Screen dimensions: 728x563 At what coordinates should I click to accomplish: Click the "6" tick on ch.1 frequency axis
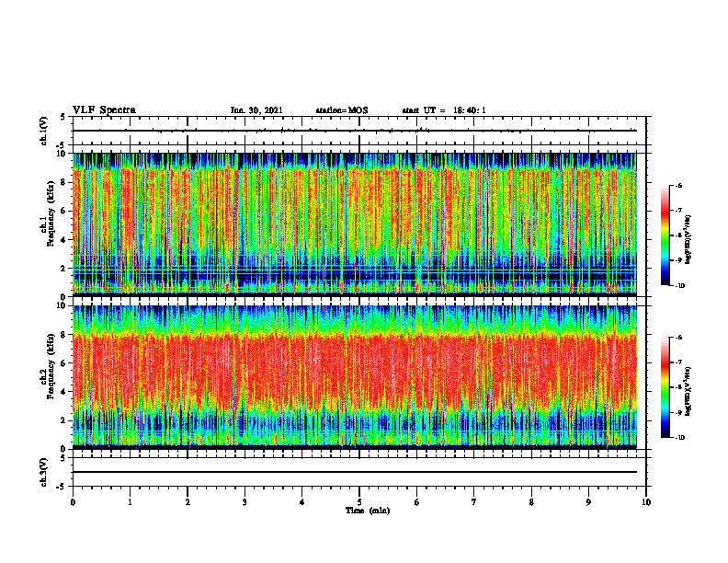(65, 211)
